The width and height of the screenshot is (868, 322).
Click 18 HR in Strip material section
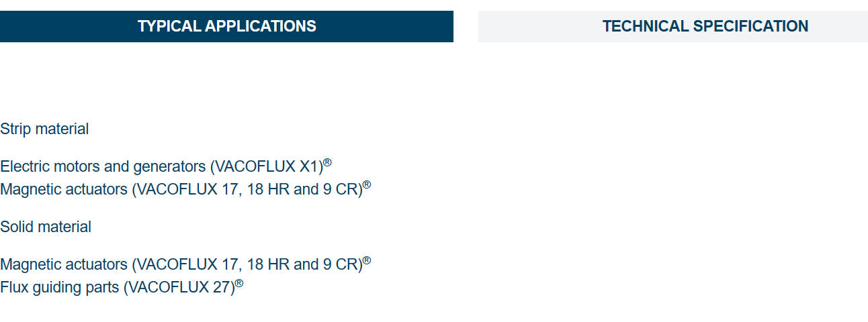(268, 189)
